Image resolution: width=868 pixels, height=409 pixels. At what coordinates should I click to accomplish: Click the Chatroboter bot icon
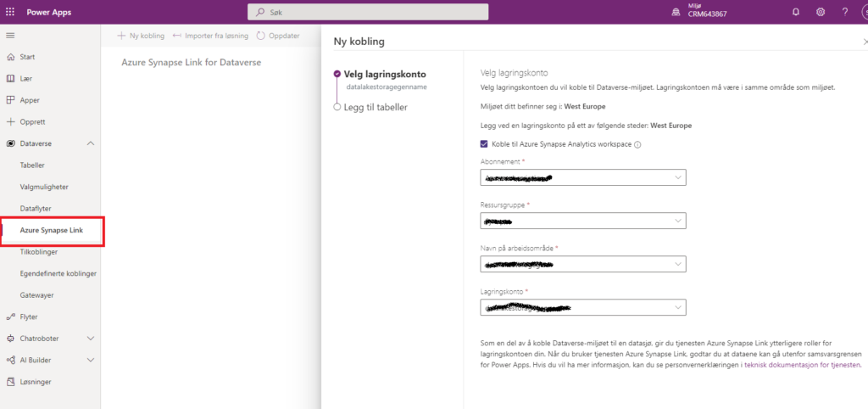10,339
